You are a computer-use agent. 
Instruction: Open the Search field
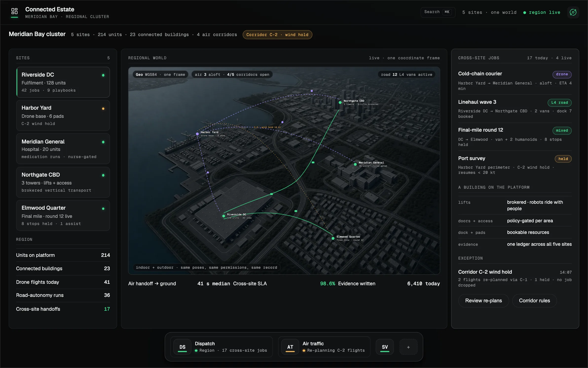[438, 12]
